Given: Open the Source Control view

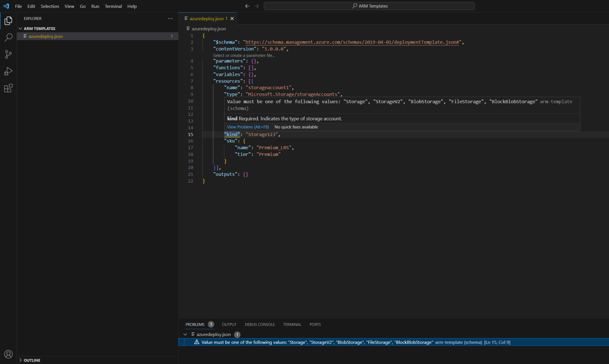Looking at the screenshot, I should (x=8, y=54).
